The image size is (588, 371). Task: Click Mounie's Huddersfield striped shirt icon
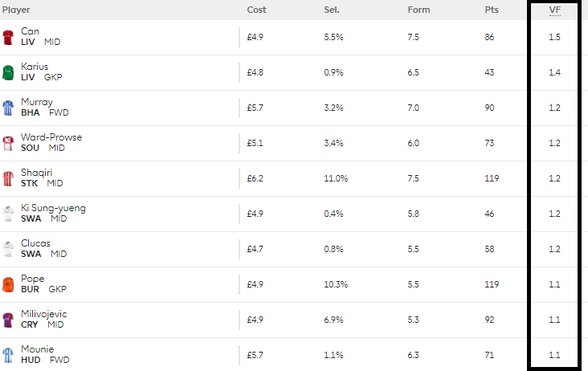[x=8, y=355]
